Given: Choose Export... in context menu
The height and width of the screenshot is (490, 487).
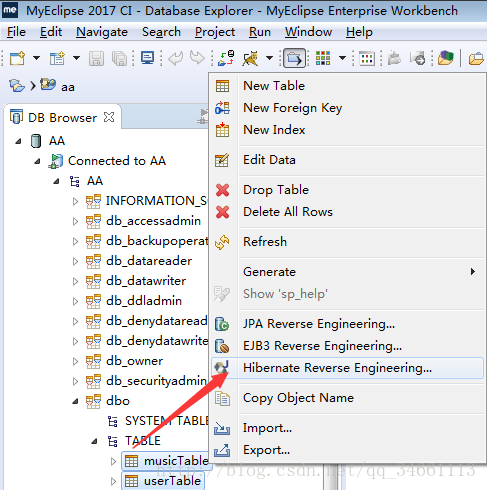Looking at the screenshot, I should 347,450.
